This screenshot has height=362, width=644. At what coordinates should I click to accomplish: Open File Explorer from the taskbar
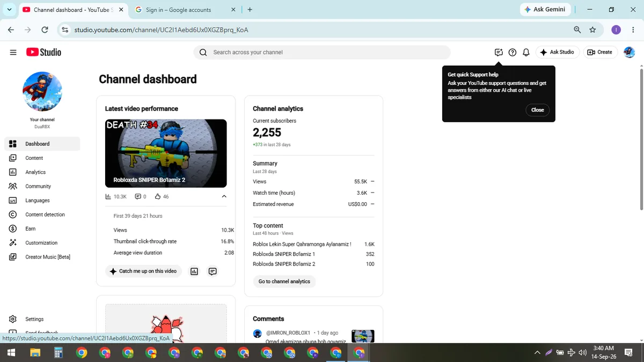pyautogui.click(x=35, y=352)
